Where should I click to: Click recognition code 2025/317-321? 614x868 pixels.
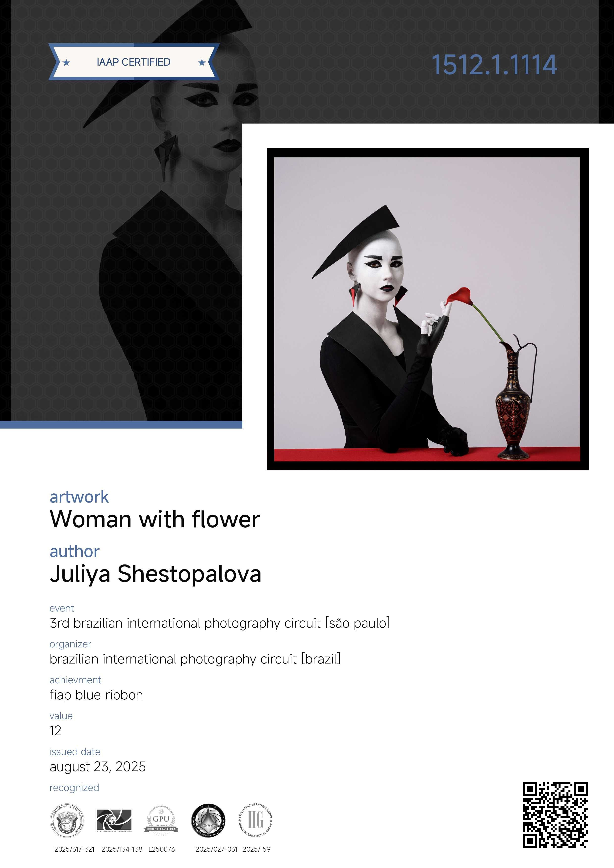coord(75,849)
